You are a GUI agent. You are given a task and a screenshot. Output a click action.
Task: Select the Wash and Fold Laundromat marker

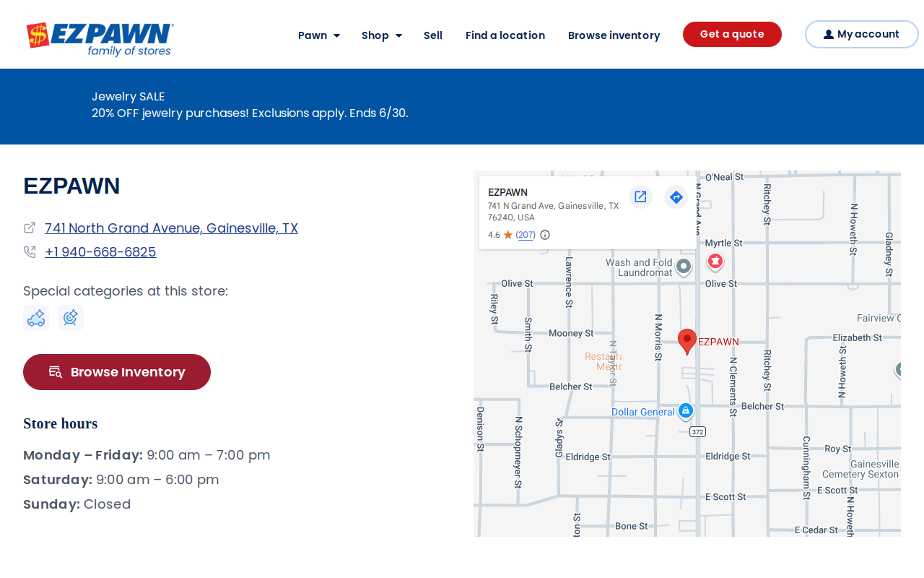684,267
